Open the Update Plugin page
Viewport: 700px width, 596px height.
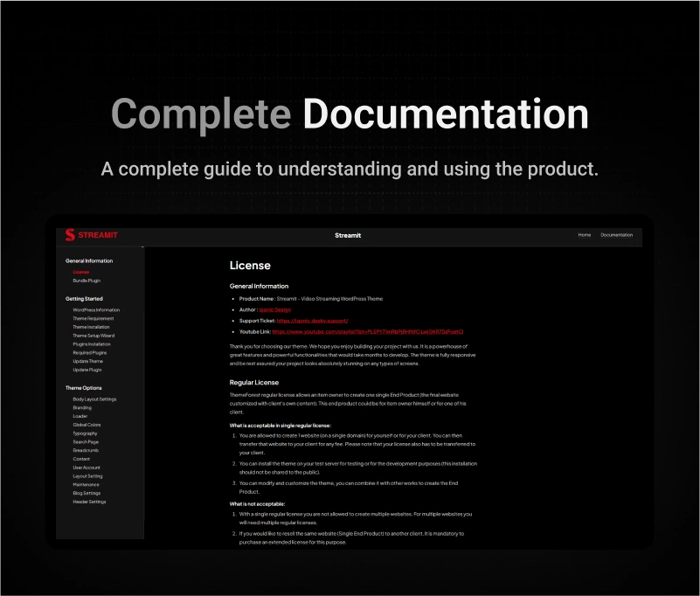pyautogui.click(x=87, y=370)
